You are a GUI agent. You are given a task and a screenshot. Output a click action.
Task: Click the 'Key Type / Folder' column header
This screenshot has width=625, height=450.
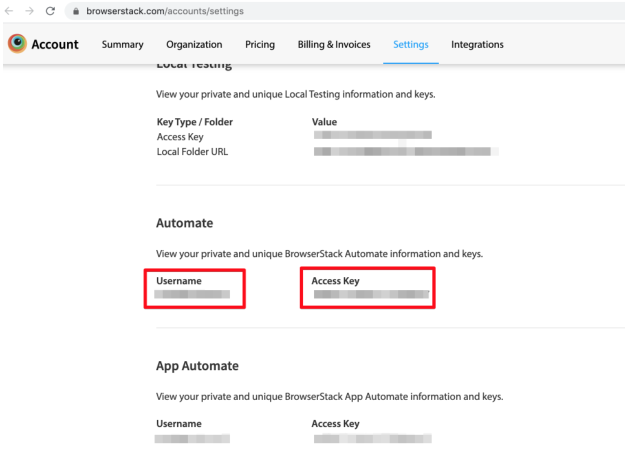coord(195,122)
